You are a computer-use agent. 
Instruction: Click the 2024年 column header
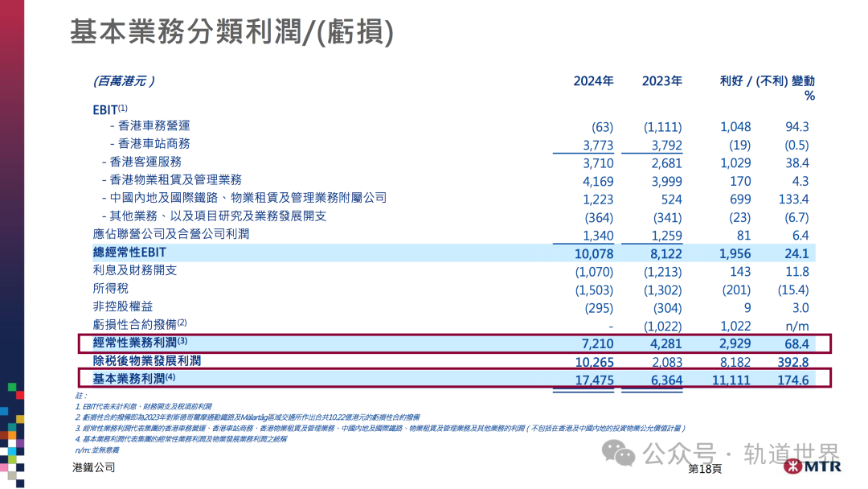[x=593, y=81]
